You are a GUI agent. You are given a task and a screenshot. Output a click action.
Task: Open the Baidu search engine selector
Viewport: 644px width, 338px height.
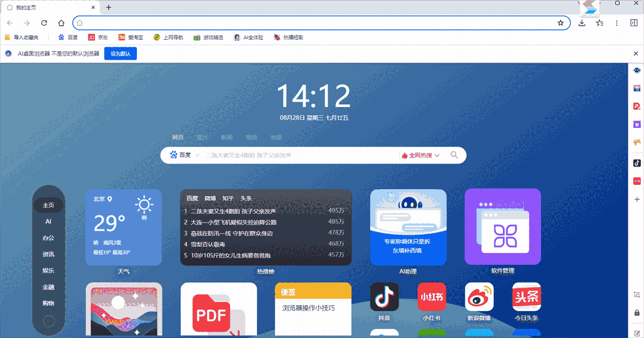(182, 155)
